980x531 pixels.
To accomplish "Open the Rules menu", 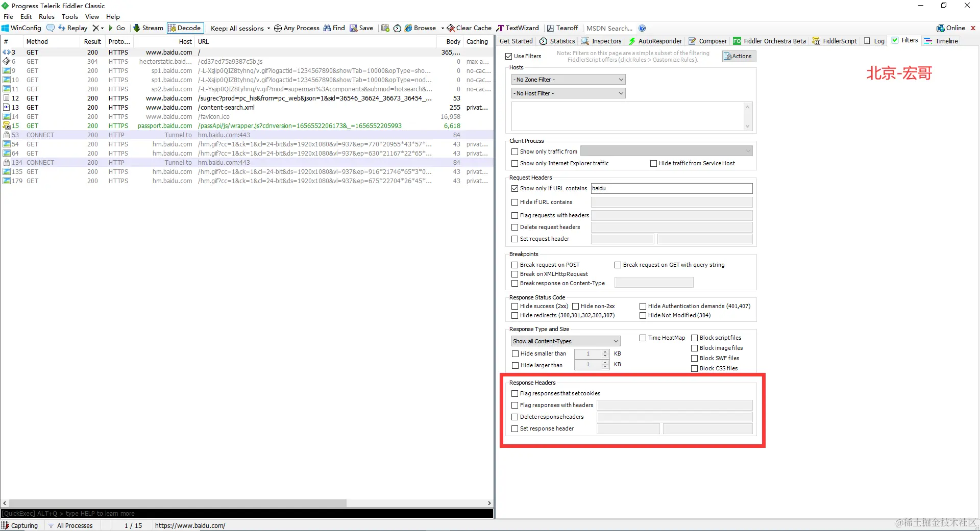I will tap(46, 16).
